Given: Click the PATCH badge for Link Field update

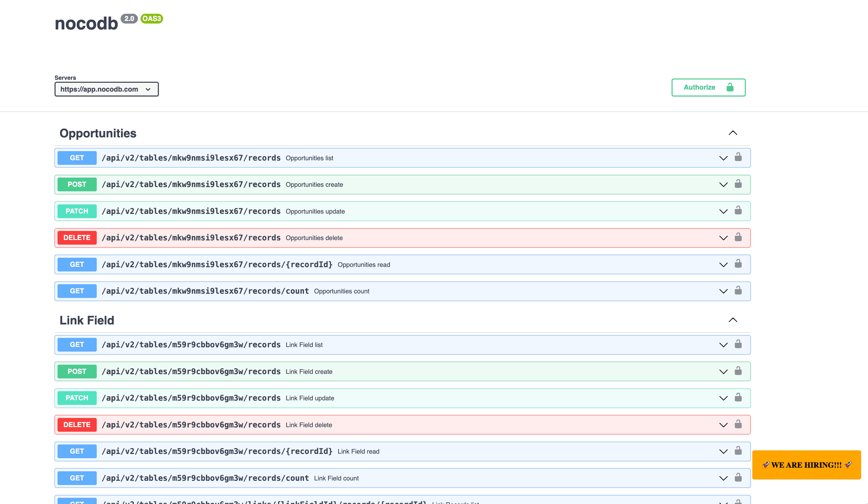Looking at the screenshot, I should [x=77, y=398].
